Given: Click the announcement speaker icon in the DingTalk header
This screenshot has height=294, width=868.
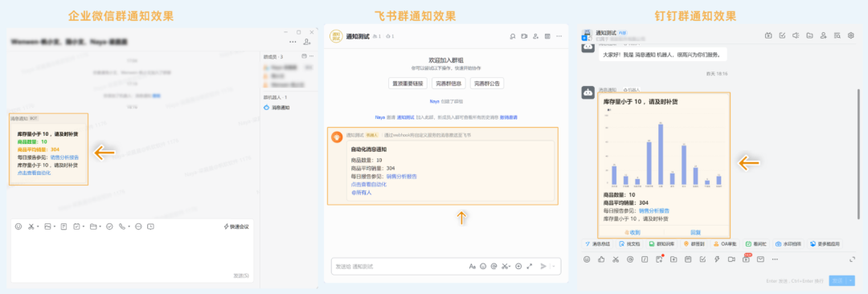Looking at the screenshot, I should point(796,35).
